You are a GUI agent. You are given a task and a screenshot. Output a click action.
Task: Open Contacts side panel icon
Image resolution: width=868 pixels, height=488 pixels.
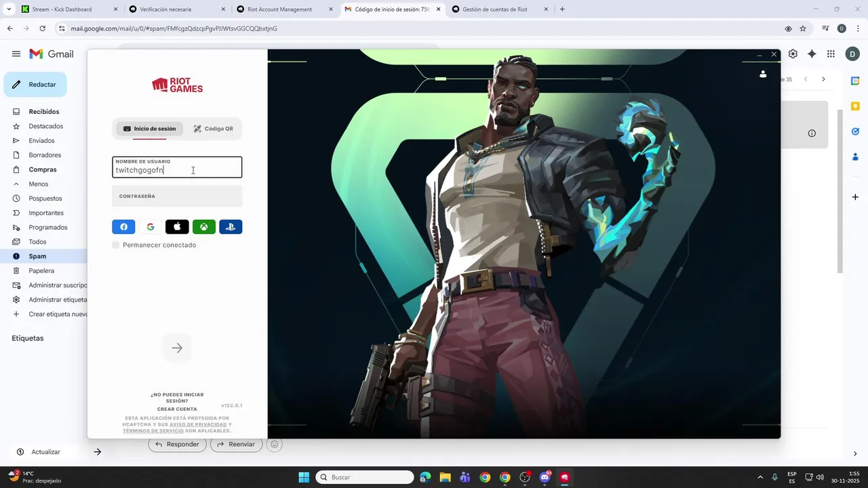pos(855,157)
